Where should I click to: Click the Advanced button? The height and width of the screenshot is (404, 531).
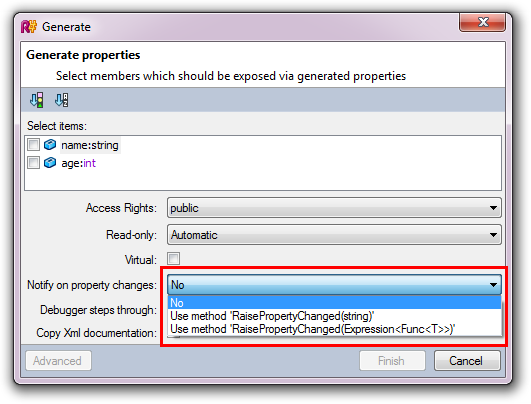tap(58, 361)
